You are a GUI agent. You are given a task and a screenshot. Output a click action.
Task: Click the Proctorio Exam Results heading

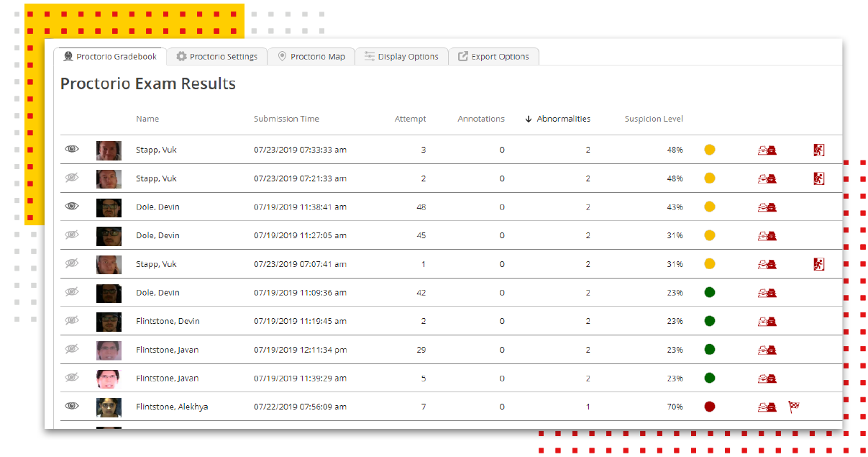point(148,83)
